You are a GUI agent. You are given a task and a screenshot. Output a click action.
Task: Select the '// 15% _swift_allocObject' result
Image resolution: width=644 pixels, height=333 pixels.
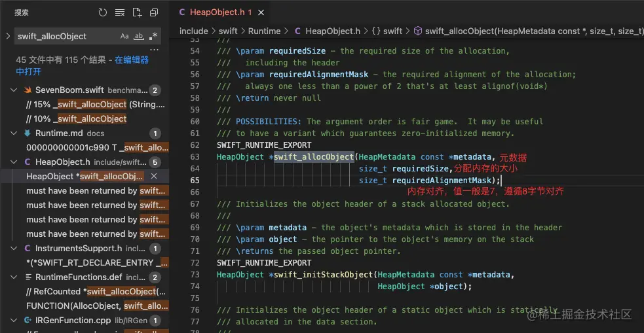(96, 105)
